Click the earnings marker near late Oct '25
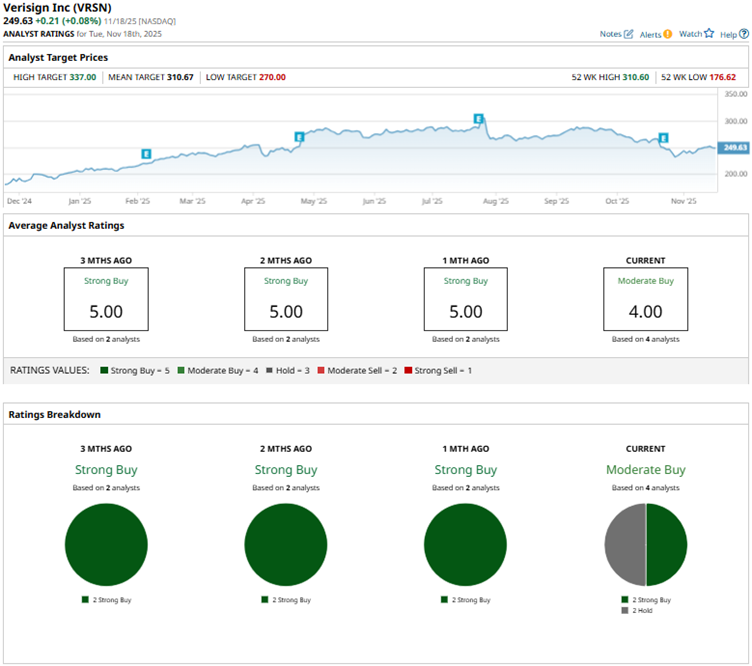Screen dimensions: 752x666 (663, 138)
